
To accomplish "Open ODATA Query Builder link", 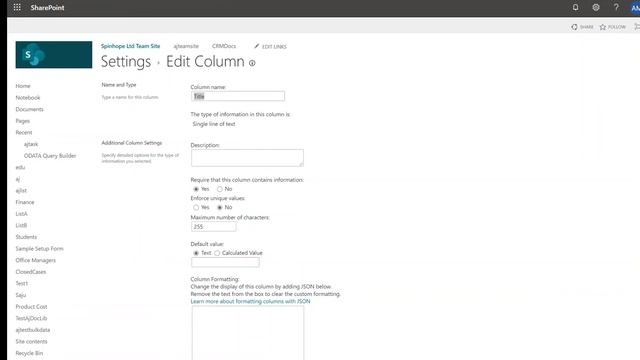I will (50, 156).
